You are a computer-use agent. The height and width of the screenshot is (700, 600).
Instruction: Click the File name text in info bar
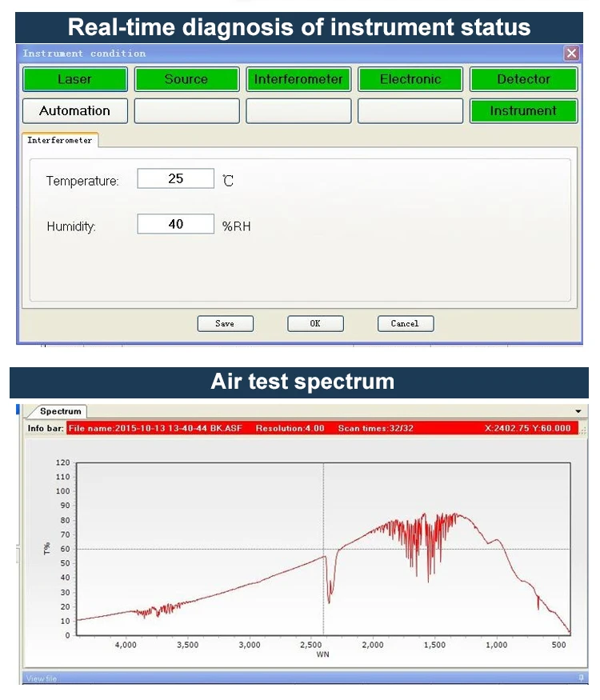155,428
